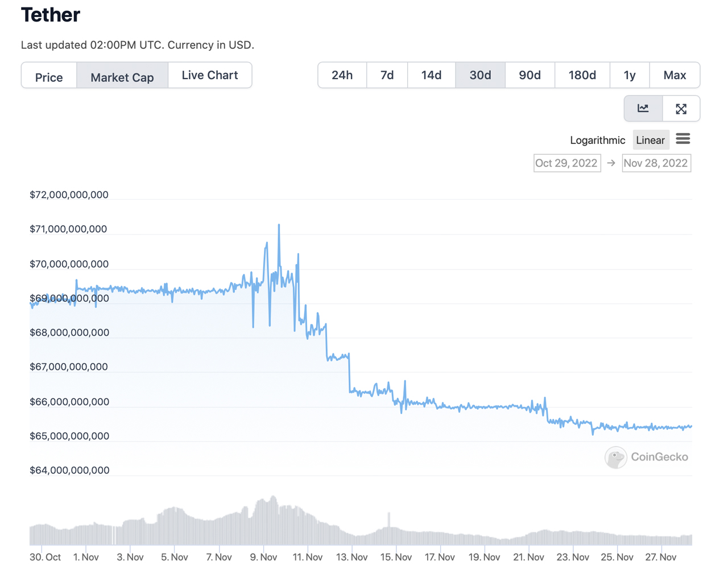728x569 pixels.
Task: Open the Live Chart tab
Action: (x=210, y=75)
